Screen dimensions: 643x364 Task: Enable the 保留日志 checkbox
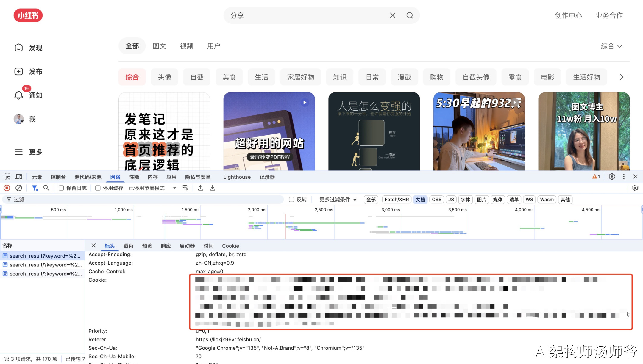tap(61, 188)
